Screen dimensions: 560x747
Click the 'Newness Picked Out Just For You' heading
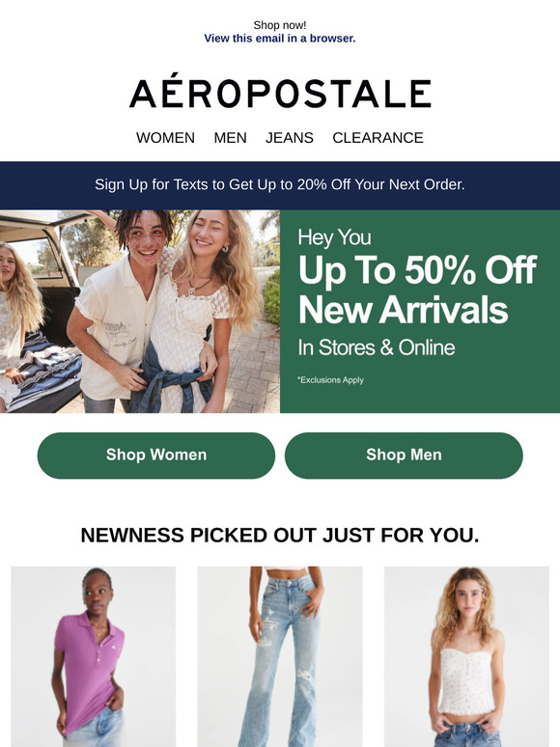tap(280, 535)
